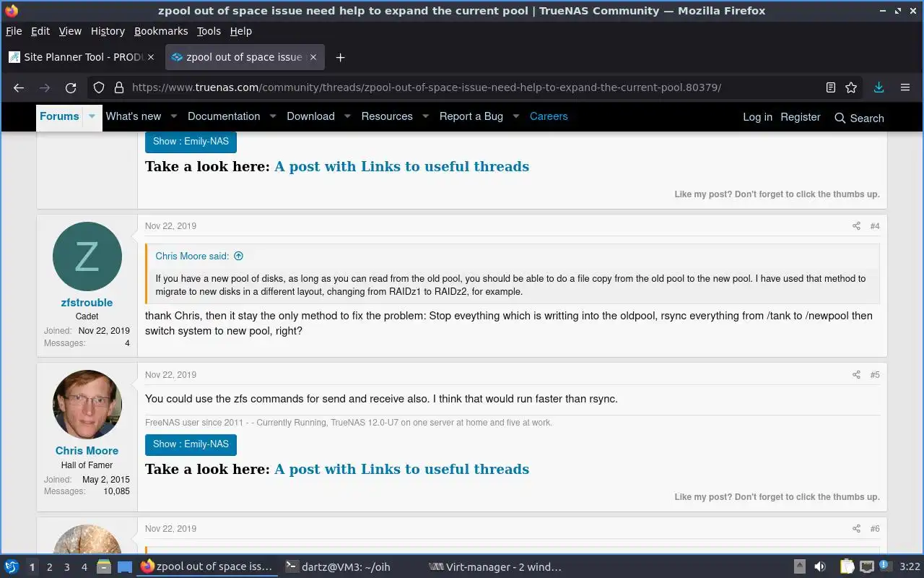Image resolution: width=924 pixels, height=578 pixels.
Task: Click the padlock site security icon
Action: tap(118, 87)
